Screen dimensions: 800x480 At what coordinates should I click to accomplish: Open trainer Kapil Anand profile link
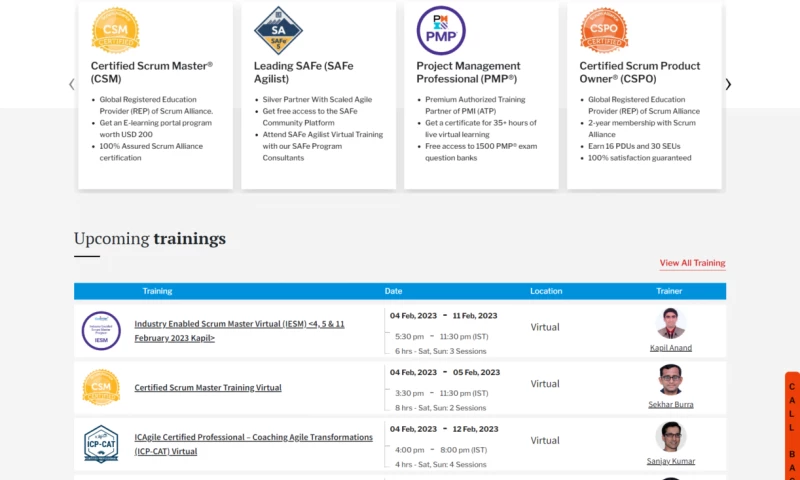670,348
